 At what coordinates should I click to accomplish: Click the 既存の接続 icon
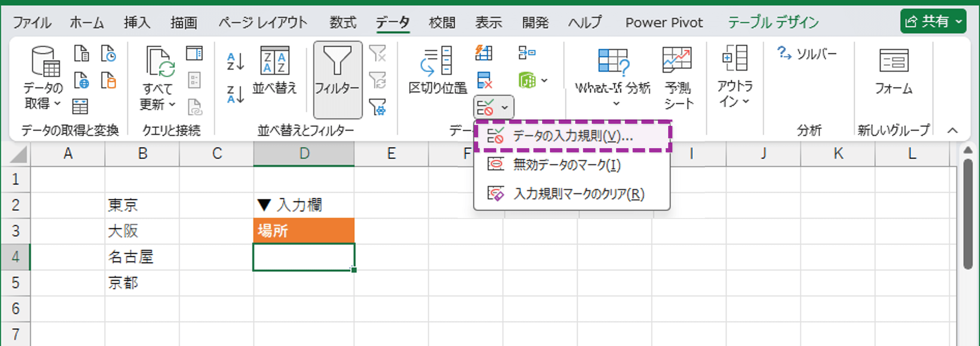(x=109, y=80)
